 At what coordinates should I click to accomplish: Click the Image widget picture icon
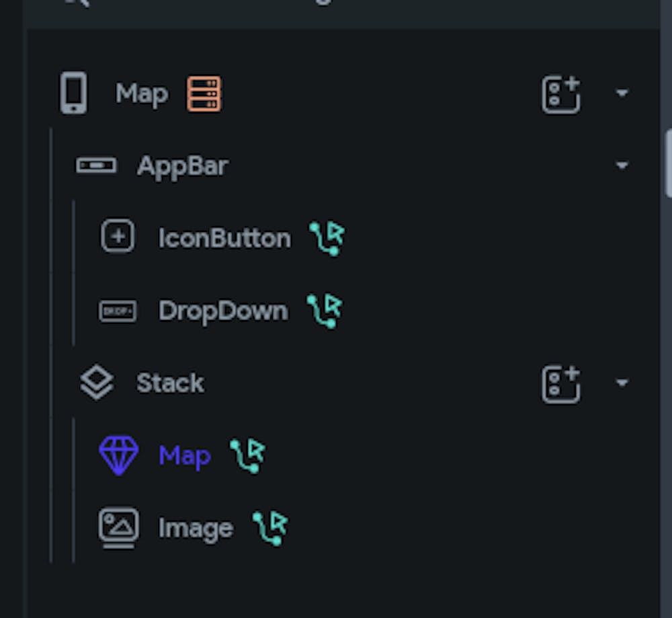[119, 527]
